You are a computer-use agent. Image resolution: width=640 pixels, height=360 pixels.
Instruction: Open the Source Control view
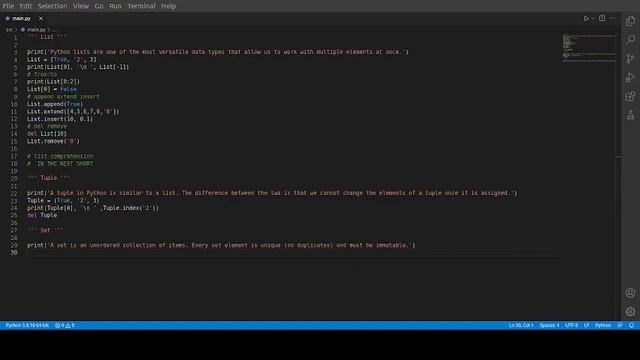[630, 59]
